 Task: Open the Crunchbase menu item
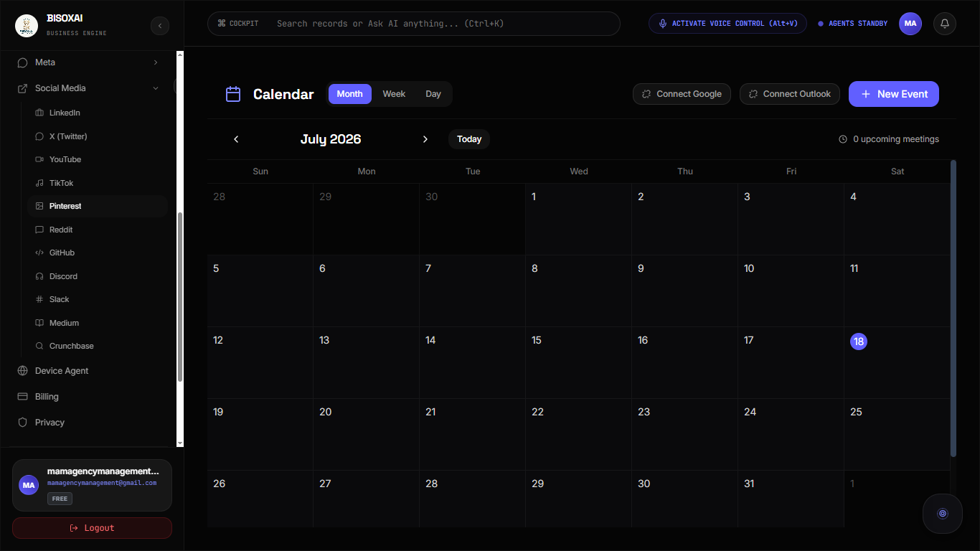(98, 346)
